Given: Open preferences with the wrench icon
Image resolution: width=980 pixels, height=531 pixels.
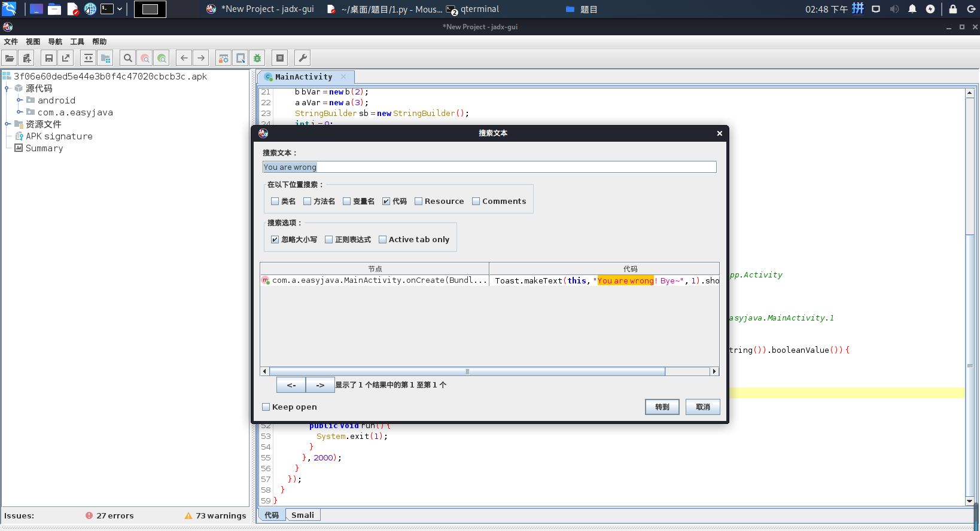Looking at the screenshot, I should click(x=303, y=58).
